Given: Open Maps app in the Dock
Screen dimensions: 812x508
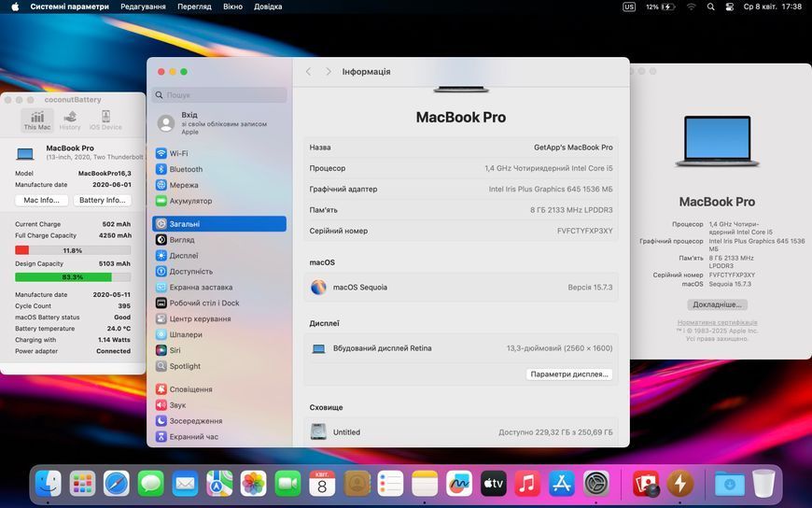Looking at the screenshot, I should point(219,484).
